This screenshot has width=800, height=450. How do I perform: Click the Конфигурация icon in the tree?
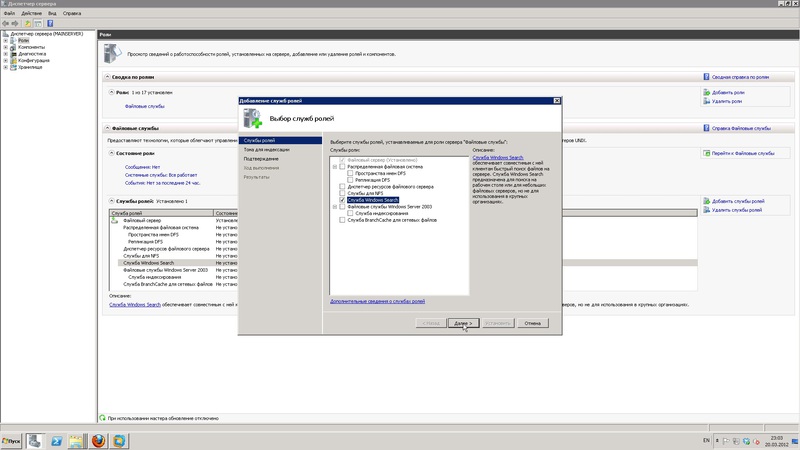(13, 60)
